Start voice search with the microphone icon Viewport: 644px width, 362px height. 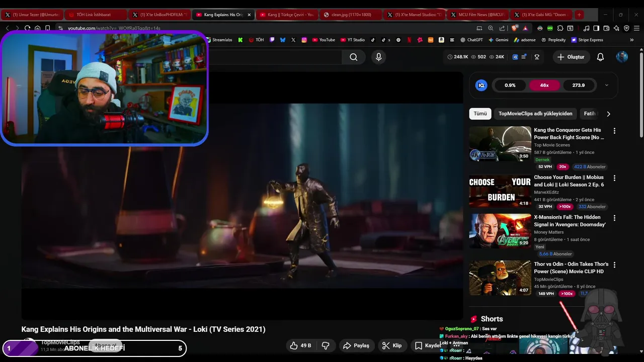click(x=379, y=57)
